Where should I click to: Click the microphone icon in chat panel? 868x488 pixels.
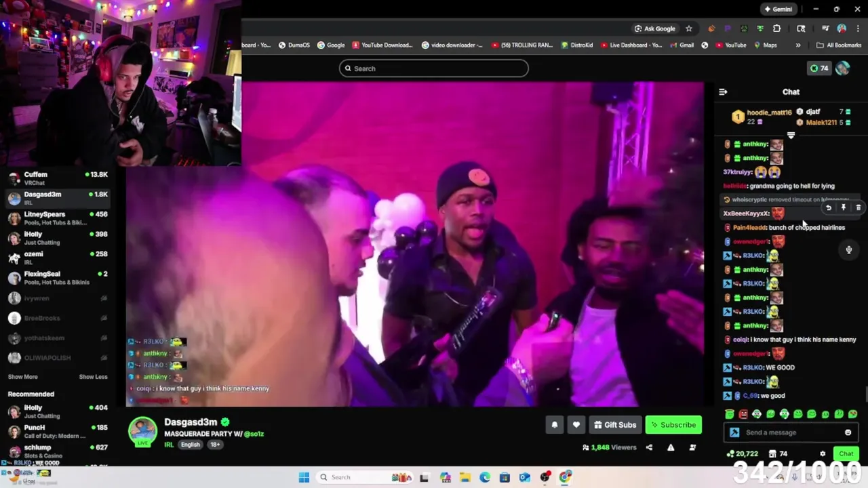point(848,250)
